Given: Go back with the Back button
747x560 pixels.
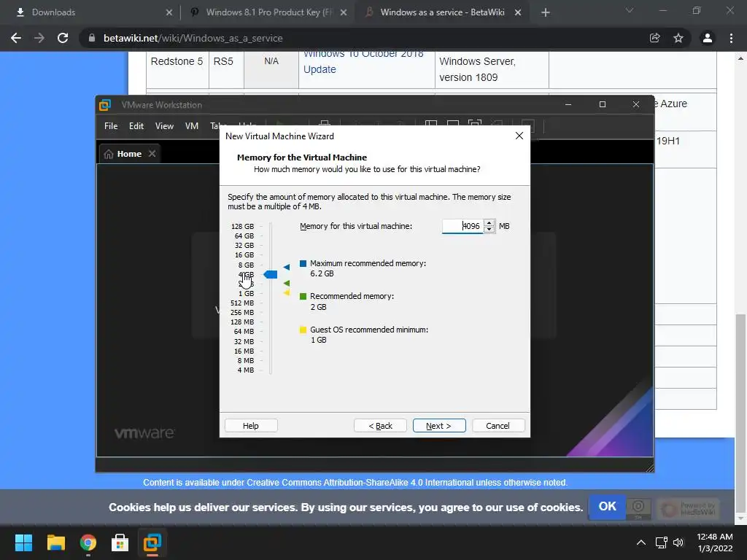Looking at the screenshot, I should (x=380, y=426).
